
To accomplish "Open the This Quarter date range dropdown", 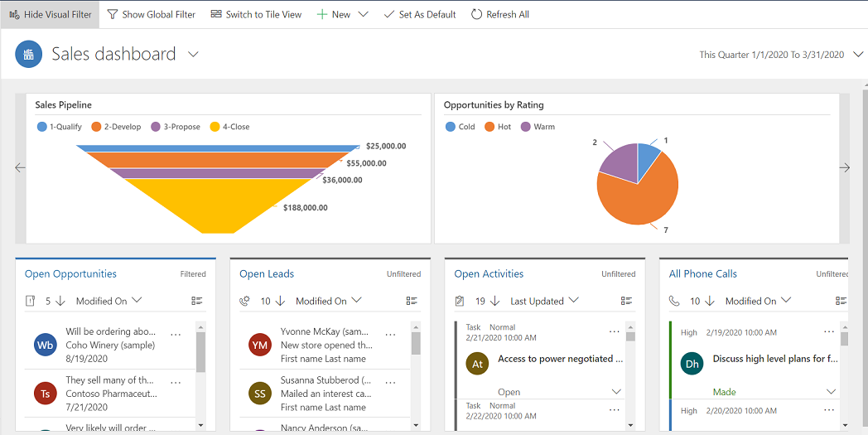I will (858, 55).
